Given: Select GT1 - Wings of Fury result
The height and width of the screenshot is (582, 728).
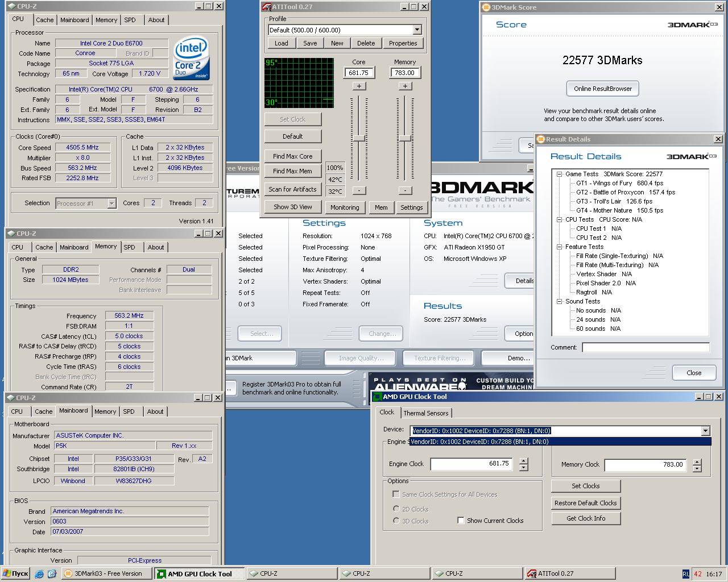Looking at the screenshot, I should pyautogui.click(x=619, y=183).
